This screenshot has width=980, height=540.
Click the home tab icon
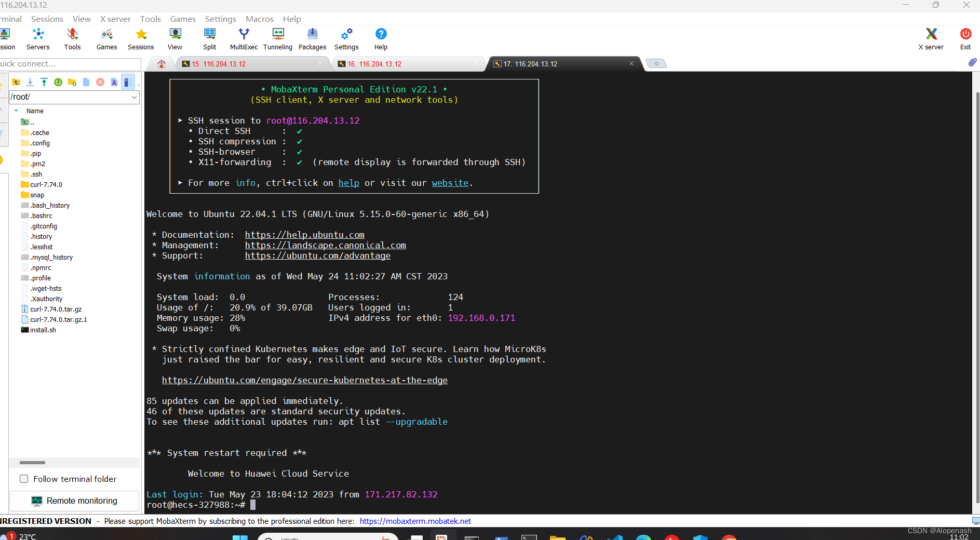pyautogui.click(x=162, y=64)
